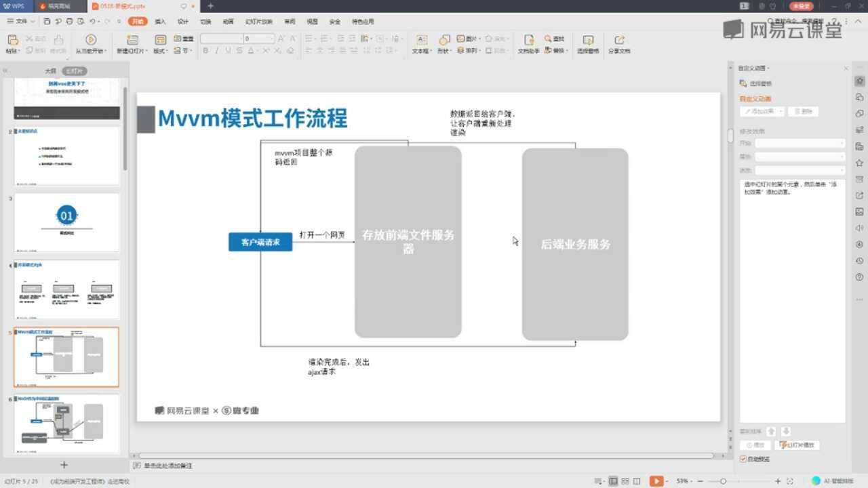
Task: Open the font size combo box
Action: (x=259, y=39)
